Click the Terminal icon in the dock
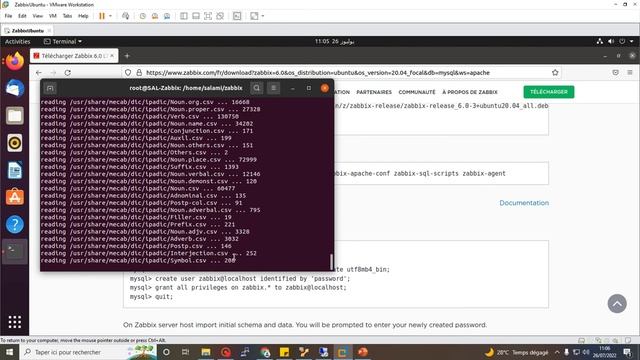This screenshot has width=640, height=360. 15,251
